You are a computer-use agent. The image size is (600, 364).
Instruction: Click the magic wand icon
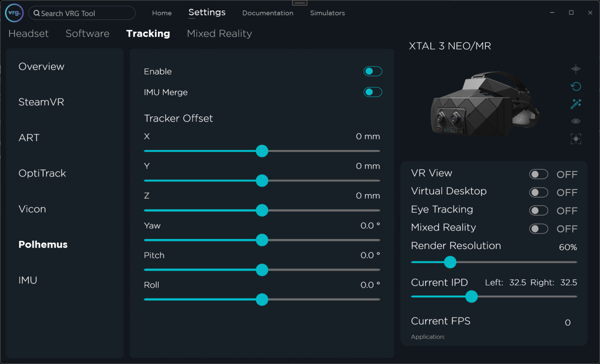point(576,103)
